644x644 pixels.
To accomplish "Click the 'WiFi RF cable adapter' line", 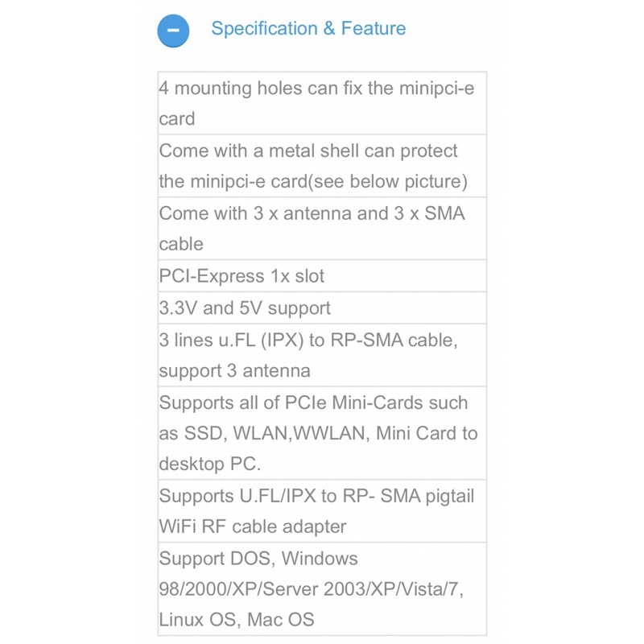I will point(253,527).
